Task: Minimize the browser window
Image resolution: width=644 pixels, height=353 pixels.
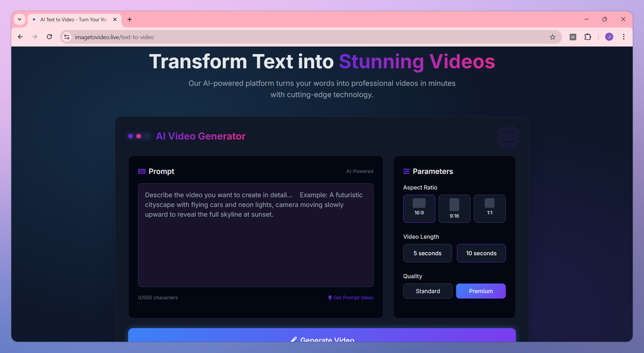Action: [586, 19]
